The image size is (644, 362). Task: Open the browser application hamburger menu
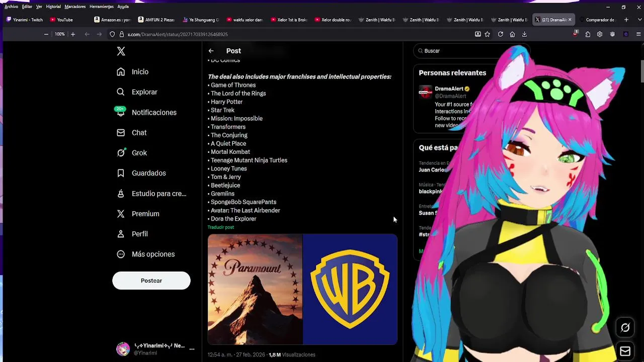[639, 34]
